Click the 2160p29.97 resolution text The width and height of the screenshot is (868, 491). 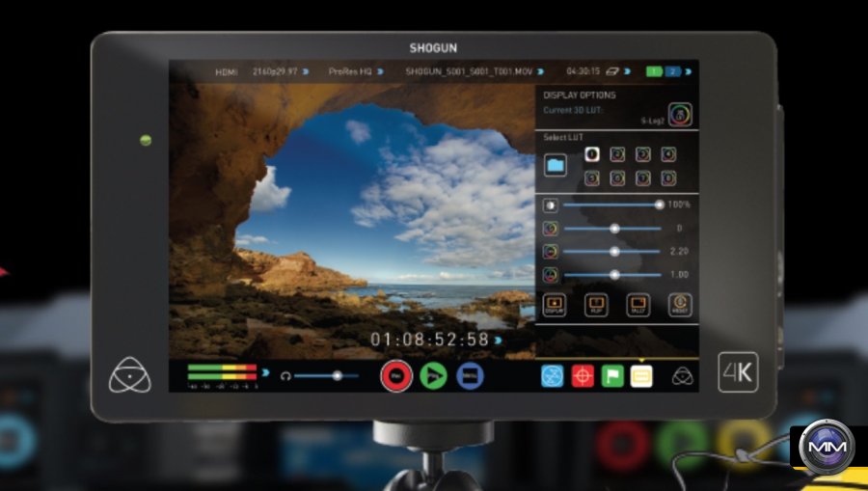point(275,72)
